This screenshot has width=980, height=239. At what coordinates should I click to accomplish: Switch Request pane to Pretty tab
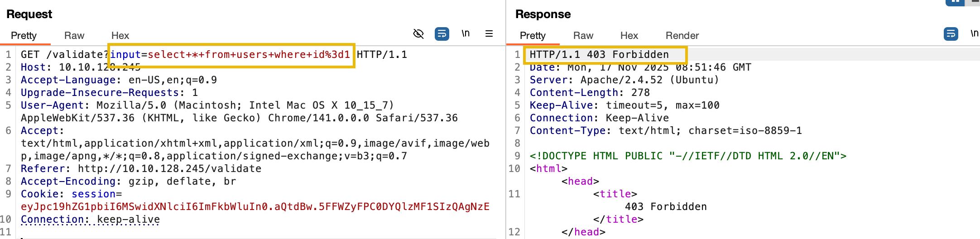[24, 35]
